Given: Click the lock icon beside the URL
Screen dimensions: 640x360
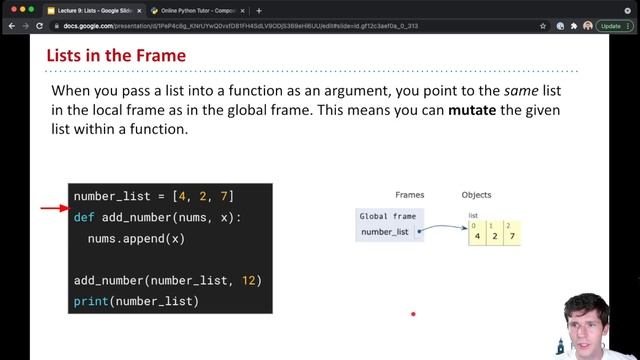Looking at the screenshot, I should [x=57, y=26].
